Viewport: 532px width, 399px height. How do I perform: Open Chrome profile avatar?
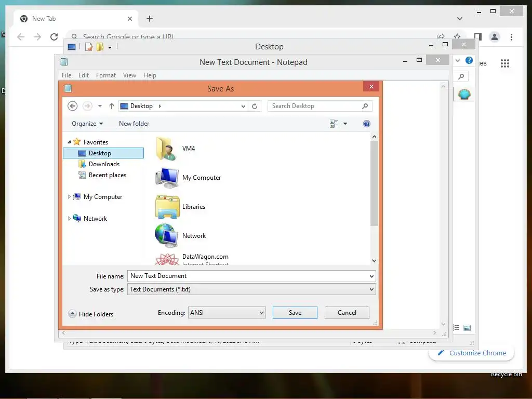click(x=495, y=37)
